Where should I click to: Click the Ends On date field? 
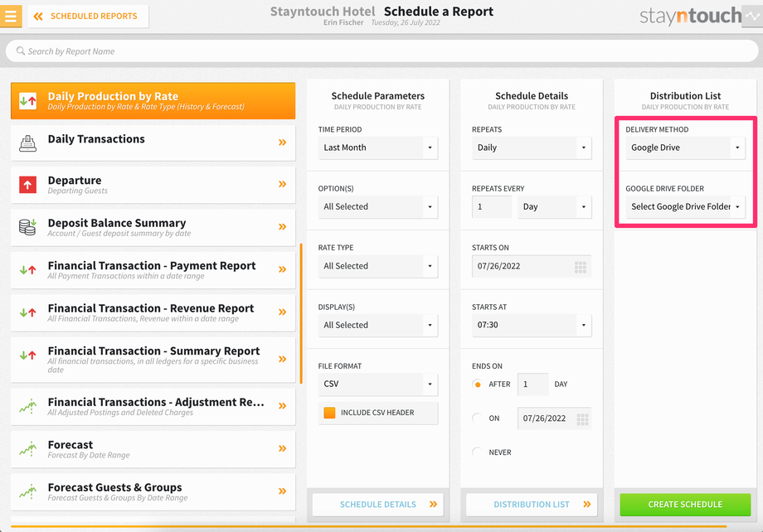pyautogui.click(x=554, y=418)
